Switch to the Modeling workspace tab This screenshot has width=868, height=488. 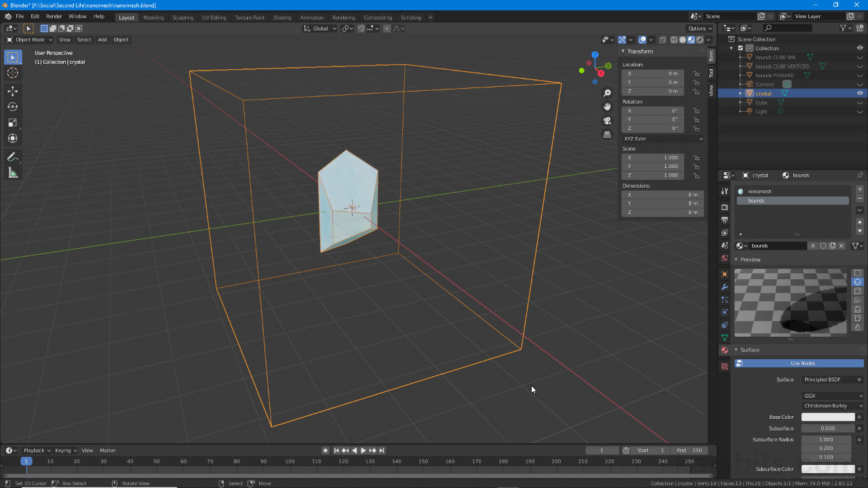153,18
